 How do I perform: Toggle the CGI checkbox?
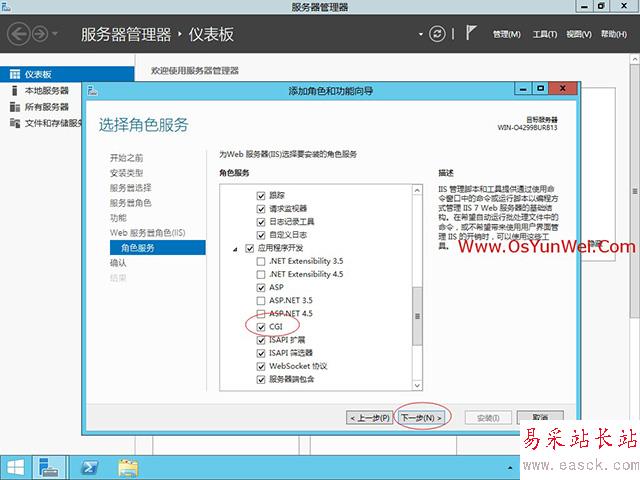tap(261, 327)
